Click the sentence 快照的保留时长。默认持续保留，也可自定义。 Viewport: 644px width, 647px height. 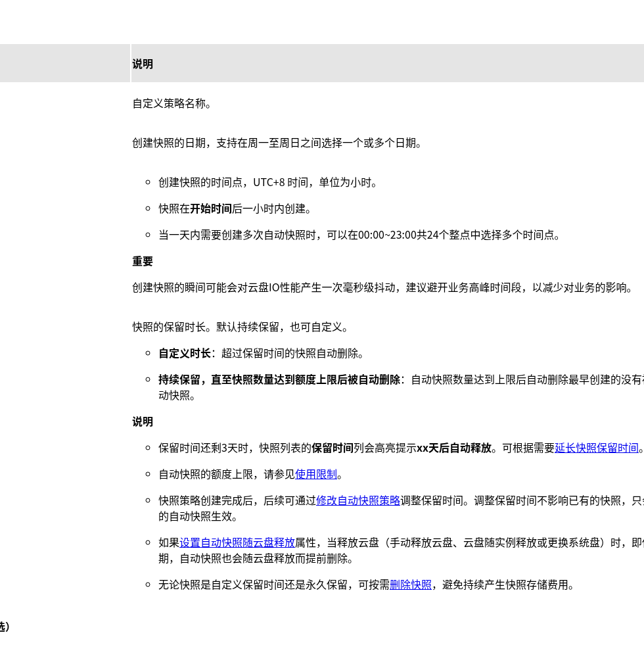(x=240, y=327)
